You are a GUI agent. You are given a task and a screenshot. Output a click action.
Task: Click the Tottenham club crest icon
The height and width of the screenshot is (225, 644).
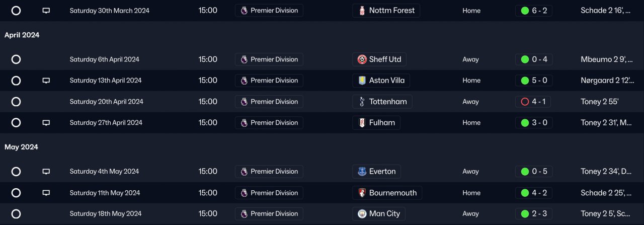tap(362, 102)
